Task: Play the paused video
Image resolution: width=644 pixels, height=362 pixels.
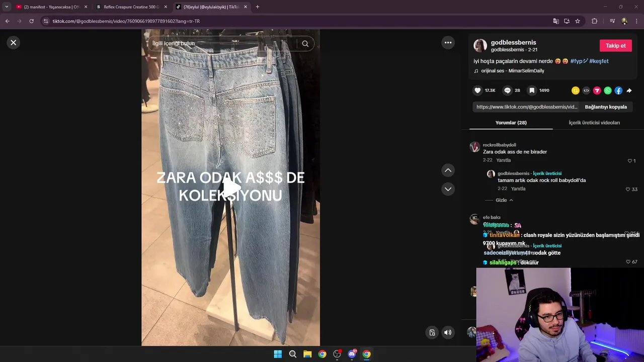Action: point(231,188)
